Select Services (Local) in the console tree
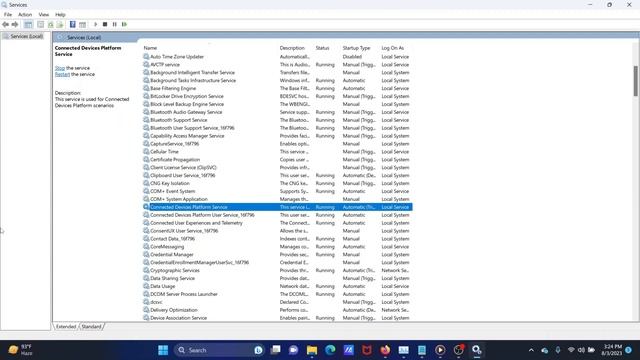Screen dimensions: 640x360 pos(27,36)
